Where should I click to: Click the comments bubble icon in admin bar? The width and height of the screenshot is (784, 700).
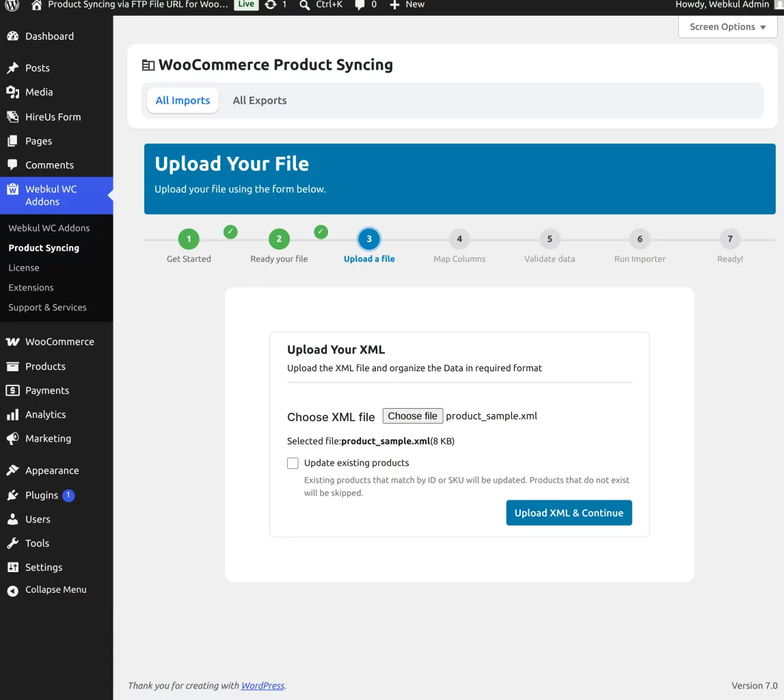[360, 5]
